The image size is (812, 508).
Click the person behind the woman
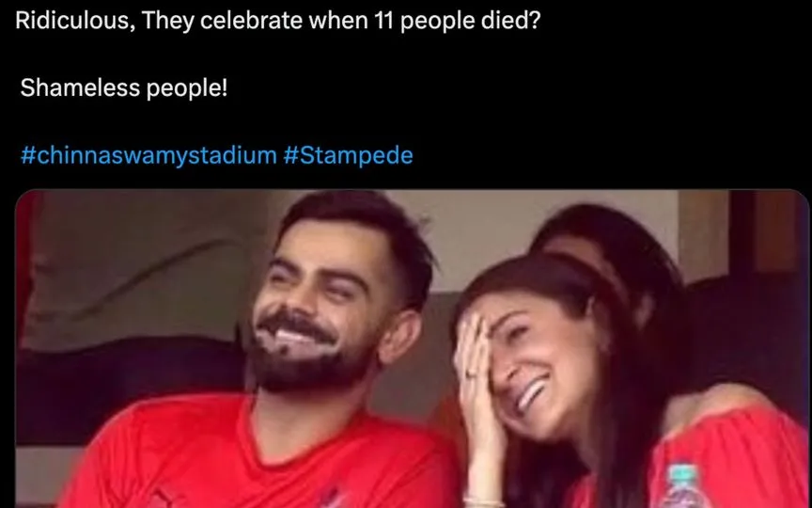click(x=621, y=260)
